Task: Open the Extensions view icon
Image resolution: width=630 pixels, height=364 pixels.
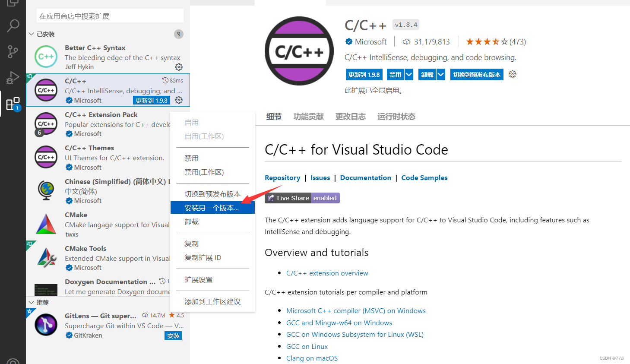Action: pos(13,104)
